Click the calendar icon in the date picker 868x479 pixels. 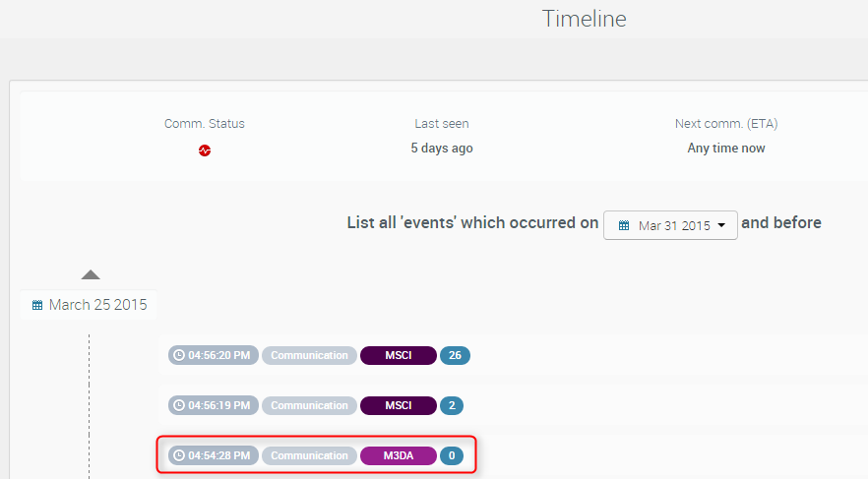point(624,225)
